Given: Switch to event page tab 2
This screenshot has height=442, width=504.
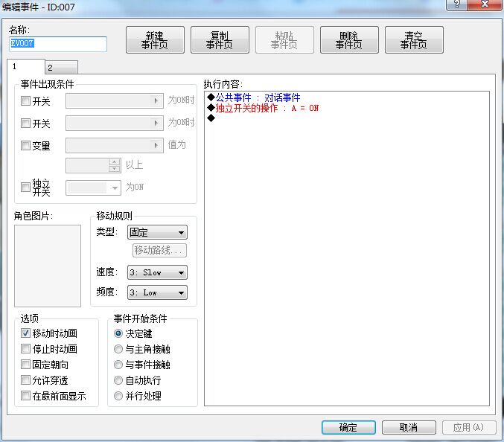Looking at the screenshot, I should pyautogui.click(x=61, y=68).
